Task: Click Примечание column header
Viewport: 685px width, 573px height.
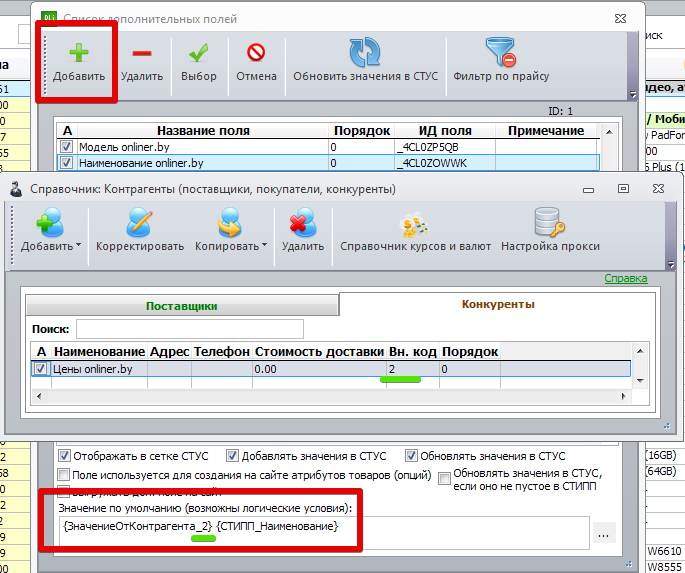Action: point(546,131)
